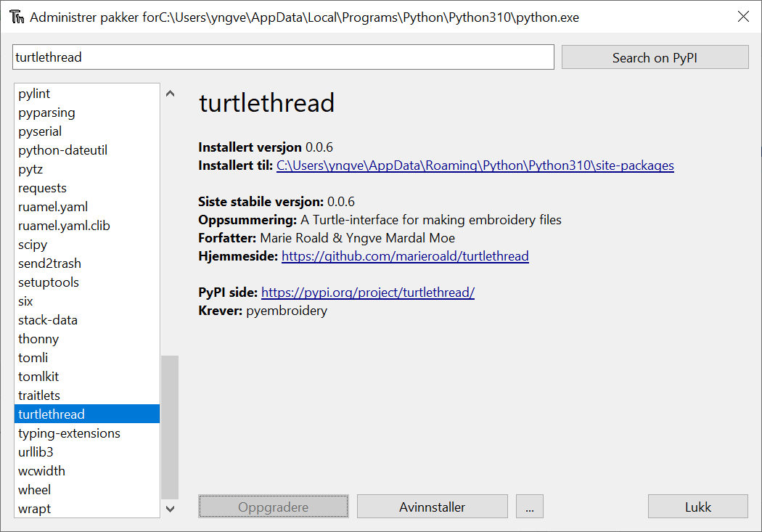Viewport: 762px width, 532px height.
Task: Select six in the package list
Action: tap(87, 301)
